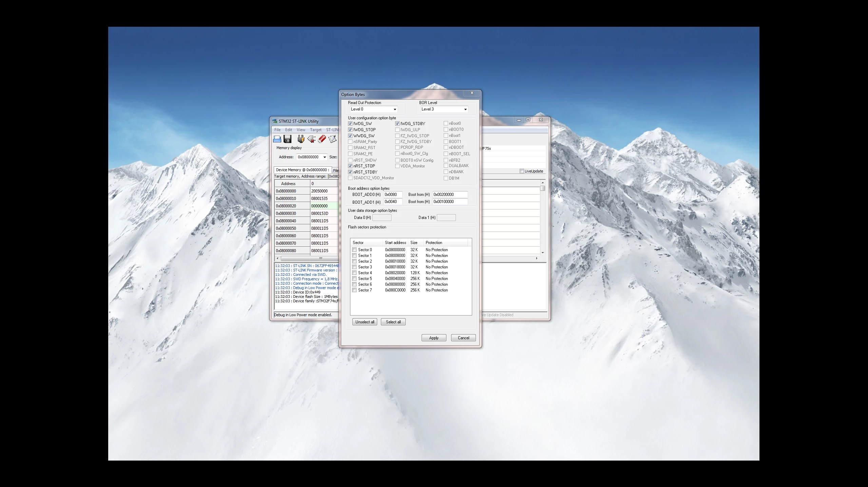Check the Sector 2 protection checkbox

pyautogui.click(x=354, y=261)
